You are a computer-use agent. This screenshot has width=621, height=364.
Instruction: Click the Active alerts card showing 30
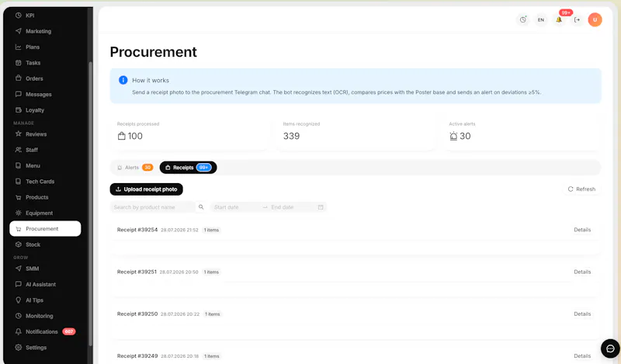[522, 131]
